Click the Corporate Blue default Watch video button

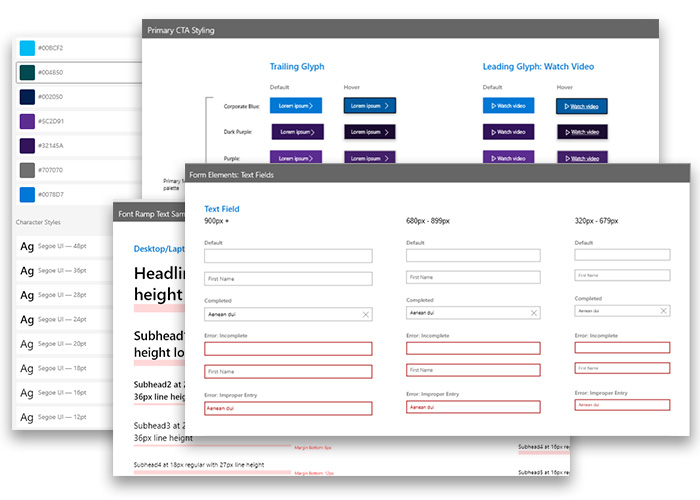coord(509,105)
